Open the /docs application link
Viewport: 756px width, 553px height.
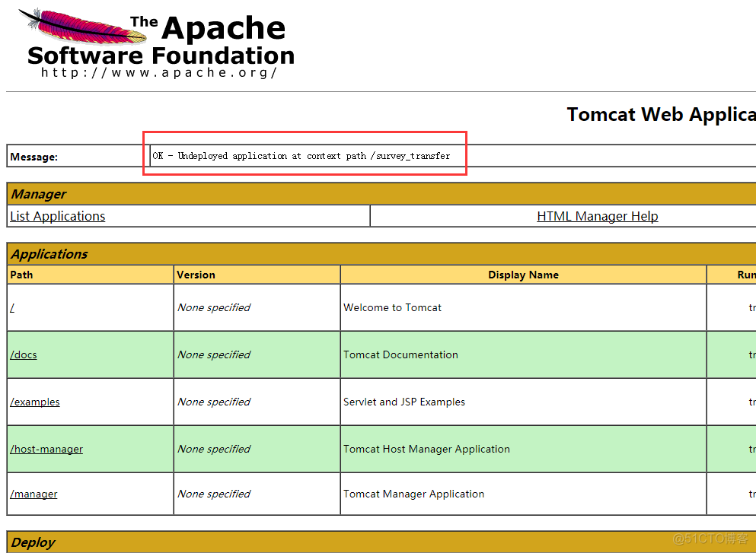point(24,354)
